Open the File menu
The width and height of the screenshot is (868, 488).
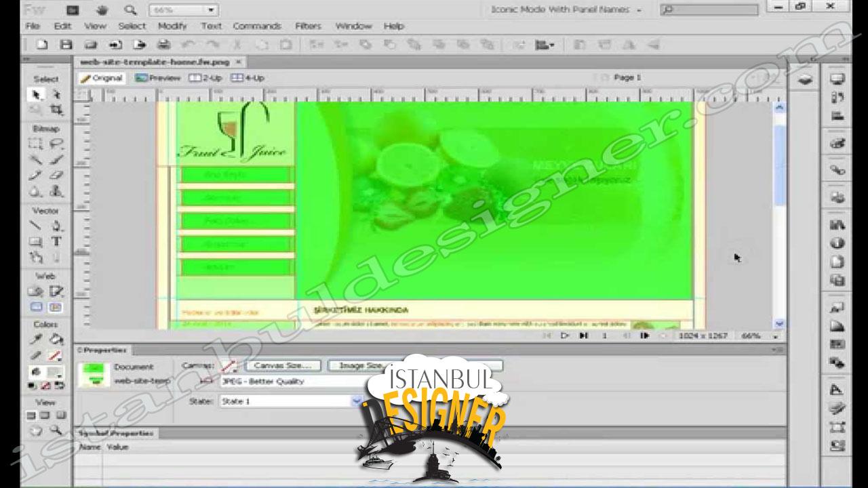[32, 26]
